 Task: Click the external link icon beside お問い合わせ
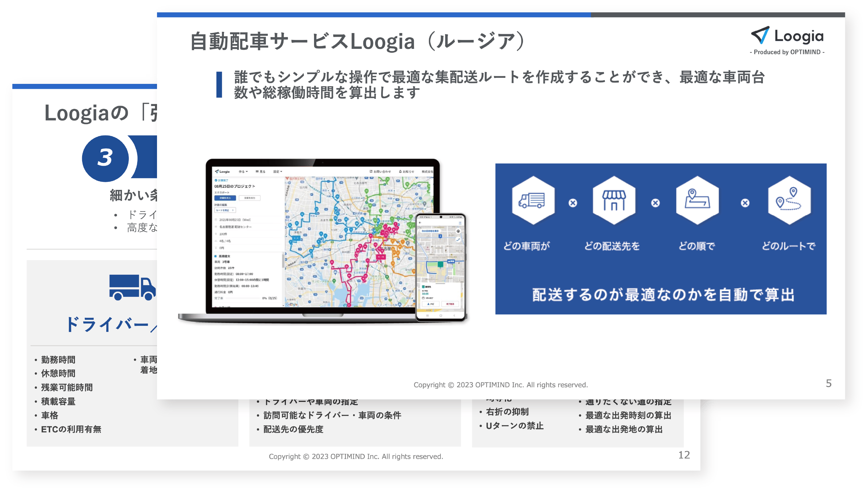point(371,172)
